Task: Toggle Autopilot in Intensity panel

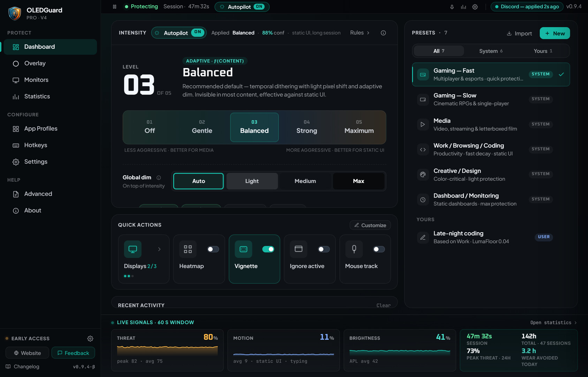Action: tap(198, 32)
